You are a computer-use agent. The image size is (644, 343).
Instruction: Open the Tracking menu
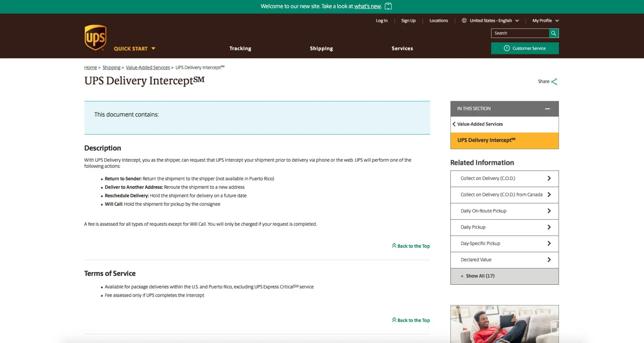240,48
